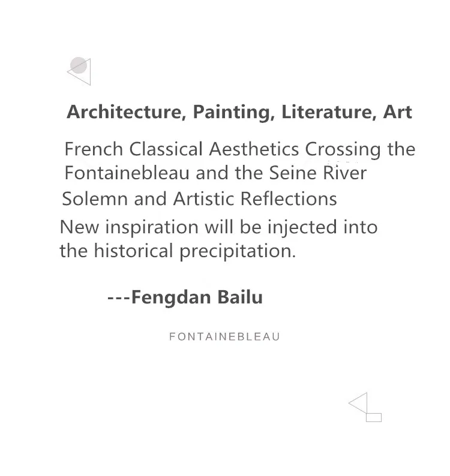The width and height of the screenshot is (450, 476).
Task: Select the words historical precipitation
Action: [194, 251]
